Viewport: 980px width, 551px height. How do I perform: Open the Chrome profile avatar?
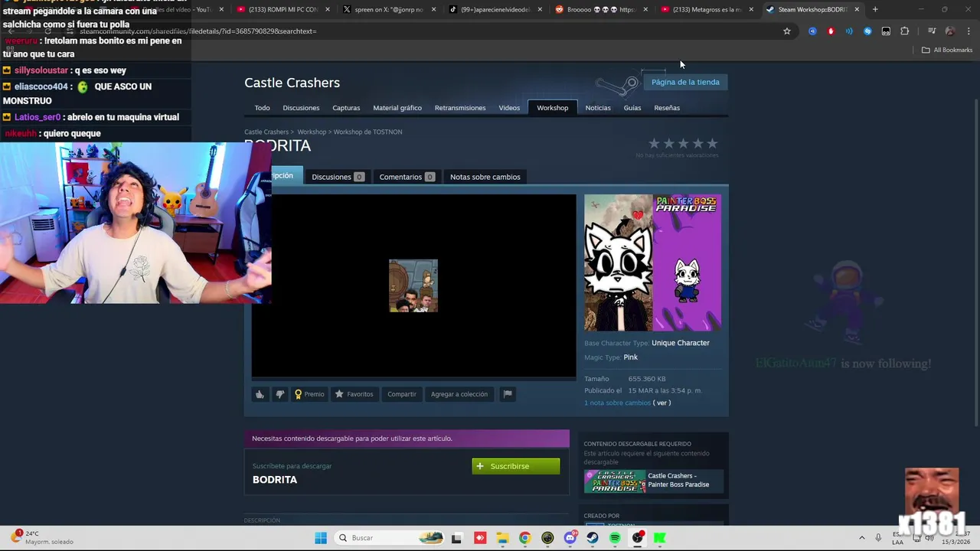950,31
